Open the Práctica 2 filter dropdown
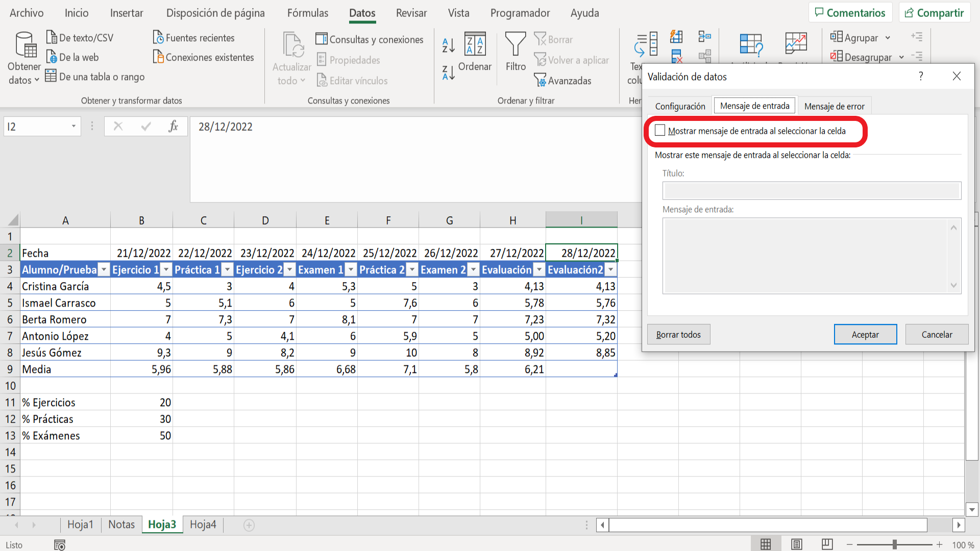The height and width of the screenshot is (551, 980). pyautogui.click(x=412, y=270)
